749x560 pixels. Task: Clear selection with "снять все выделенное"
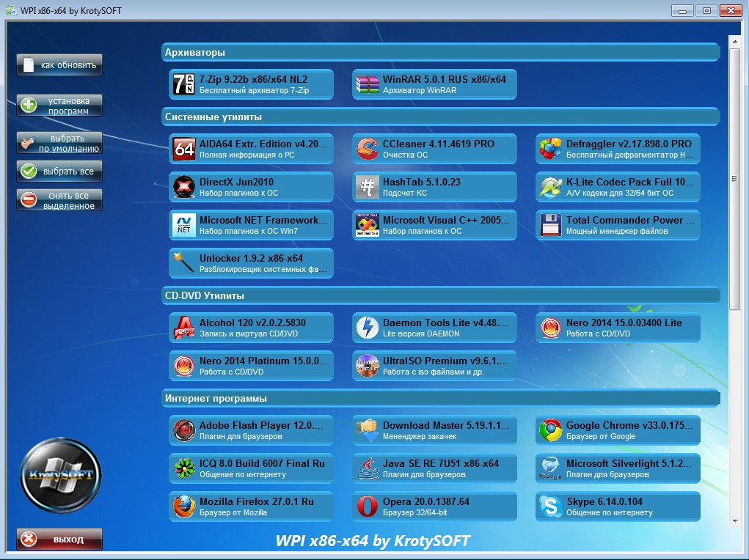click(x=59, y=200)
